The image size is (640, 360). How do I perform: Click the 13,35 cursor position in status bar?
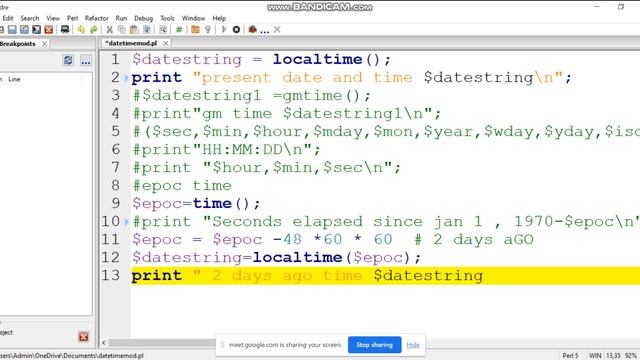pos(613,356)
